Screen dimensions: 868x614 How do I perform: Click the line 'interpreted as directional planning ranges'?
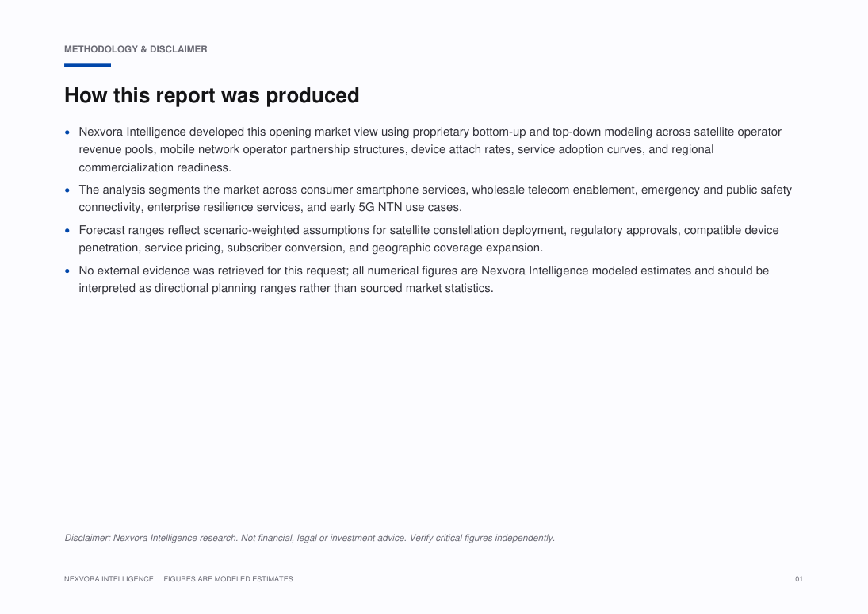tap(286, 288)
